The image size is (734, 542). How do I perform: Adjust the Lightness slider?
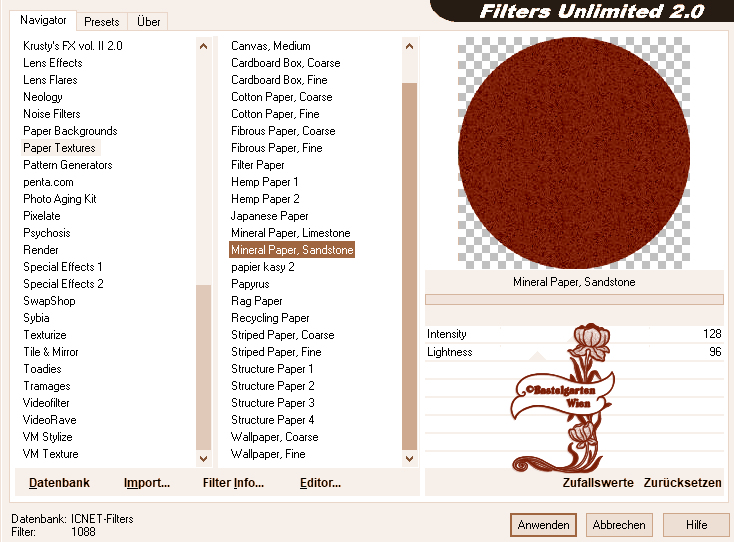[x=574, y=352]
